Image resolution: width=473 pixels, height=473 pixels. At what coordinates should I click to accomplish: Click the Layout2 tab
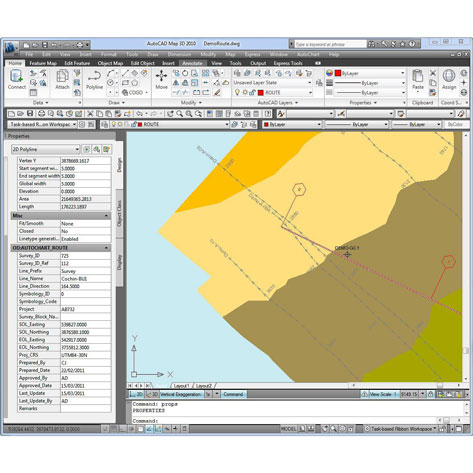(x=204, y=386)
